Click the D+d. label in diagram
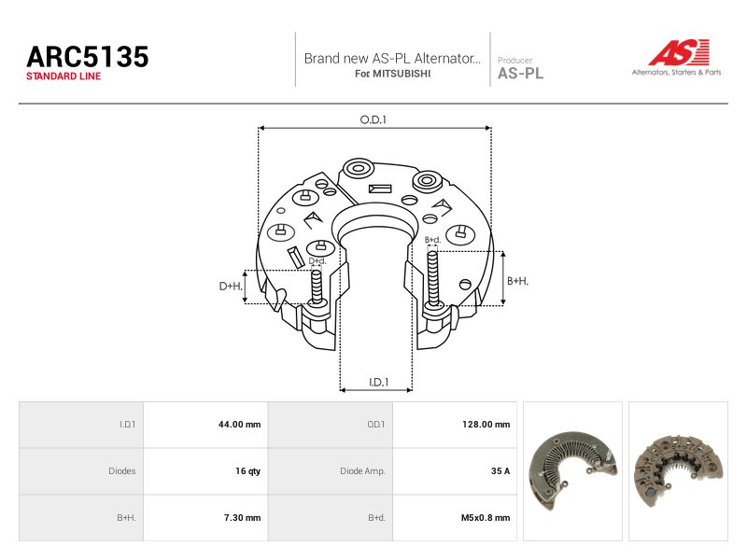This screenshot has width=747, height=560. pos(317,261)
